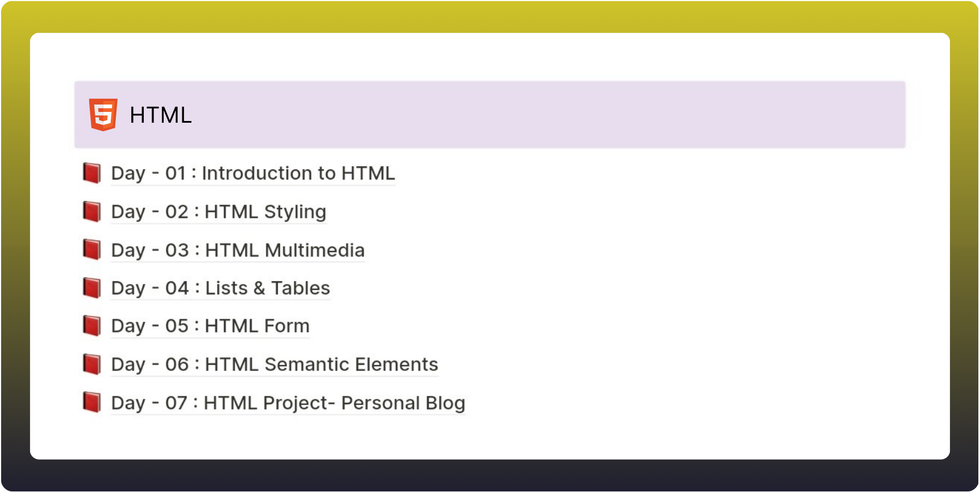
Task: Click empty area of the purple HTML banner
Action: (x=540, y=115)
